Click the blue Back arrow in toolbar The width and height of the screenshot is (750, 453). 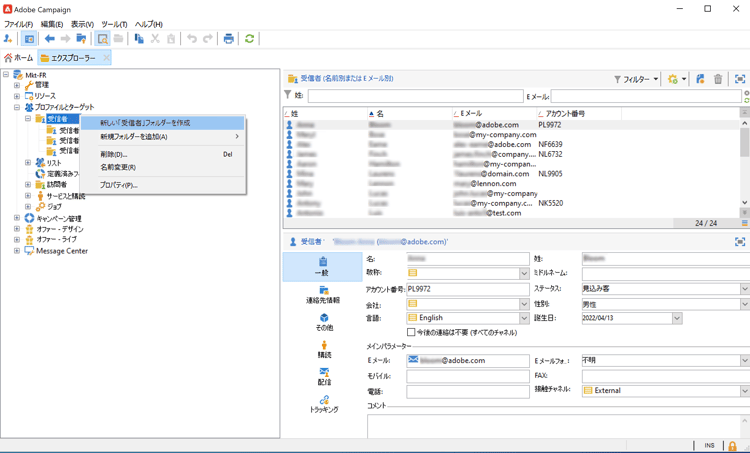[49, 39]
